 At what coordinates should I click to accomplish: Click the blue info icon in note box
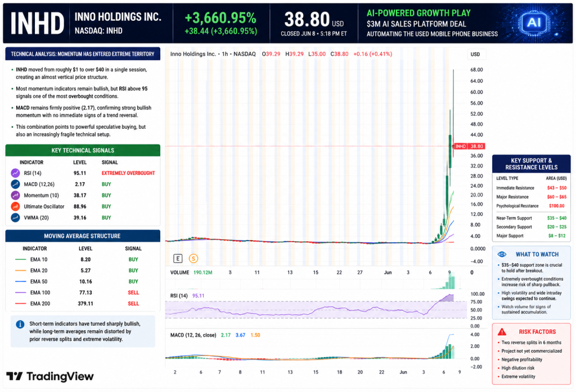click(20, 325)
